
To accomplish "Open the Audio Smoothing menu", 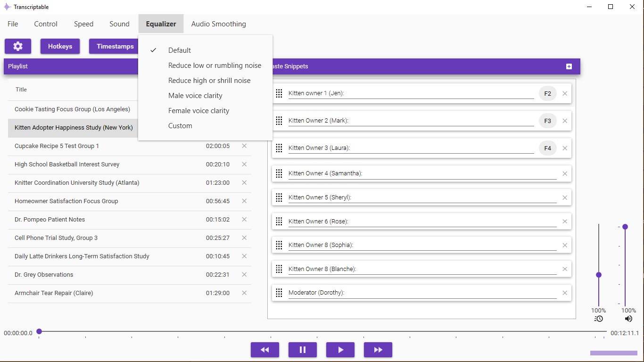I will pyautogui.click(x=219, y=24).
